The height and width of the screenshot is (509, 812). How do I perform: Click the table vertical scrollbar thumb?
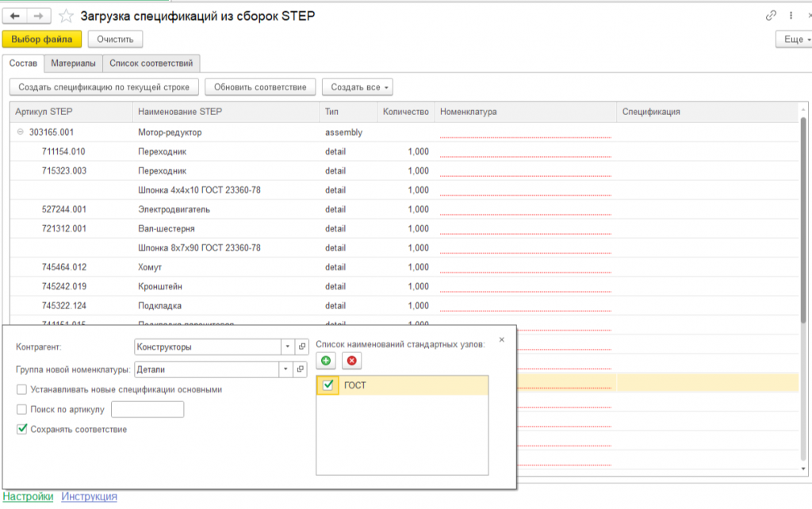pos(803,220)
